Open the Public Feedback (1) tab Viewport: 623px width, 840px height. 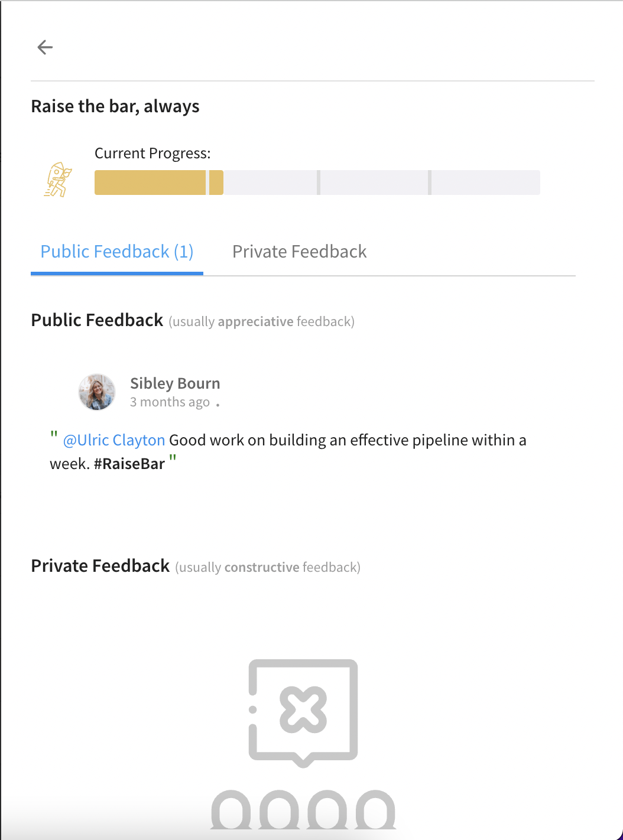(117, 252)
